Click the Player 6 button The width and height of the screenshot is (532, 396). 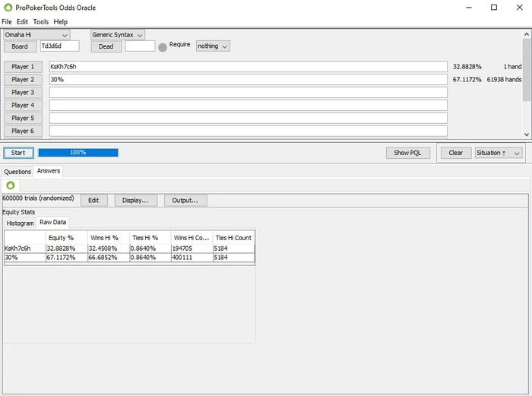[x=23, y=131]
